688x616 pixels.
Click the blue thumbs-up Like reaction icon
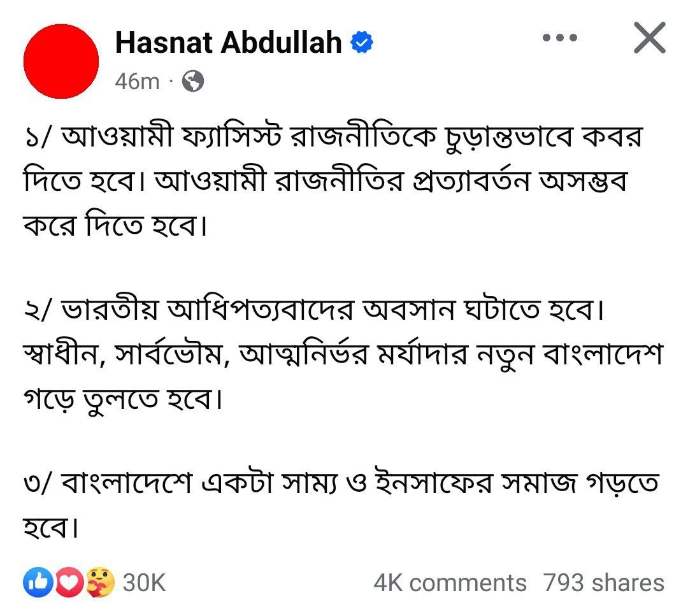pyautogui.click(x=39, y=582)
